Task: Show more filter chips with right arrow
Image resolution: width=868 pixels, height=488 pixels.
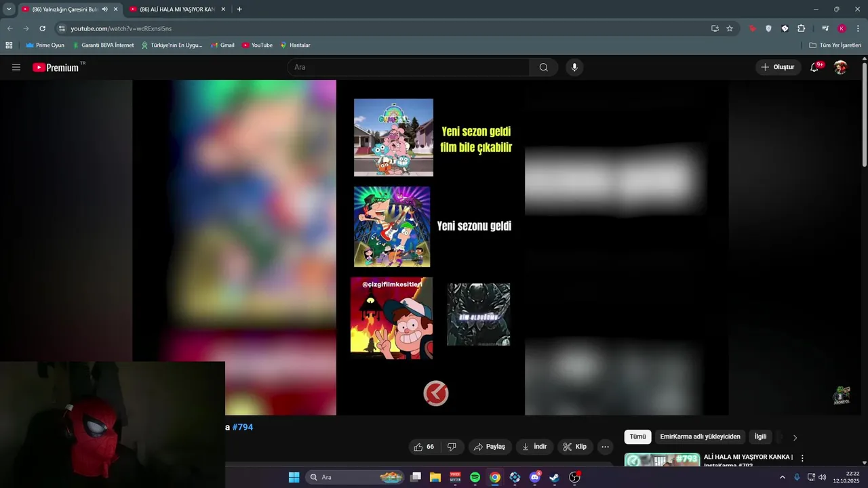Action: tap(795, 437)
